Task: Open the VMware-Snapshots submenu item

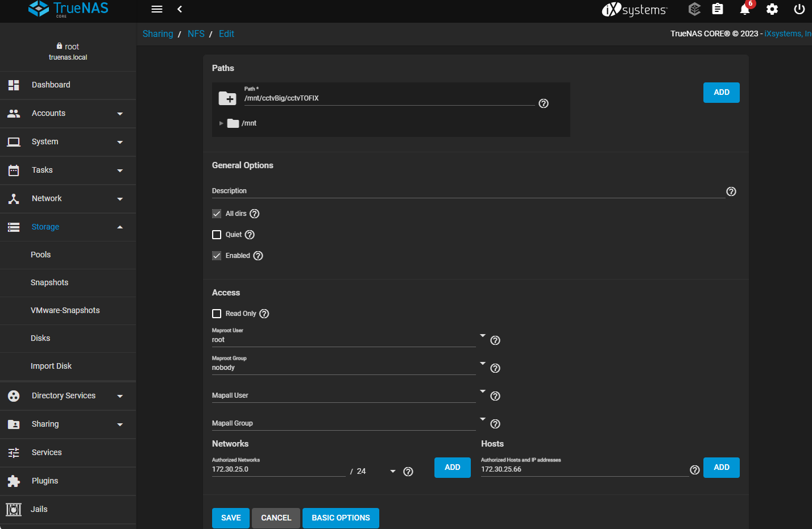Action: [68, 311]
